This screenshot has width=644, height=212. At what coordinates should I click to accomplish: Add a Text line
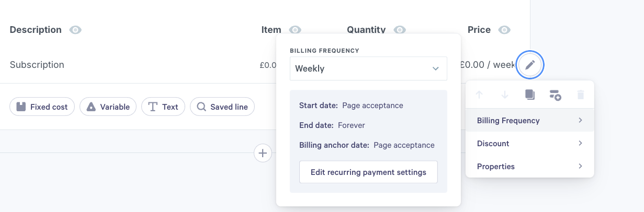click(x=163, y=107)
